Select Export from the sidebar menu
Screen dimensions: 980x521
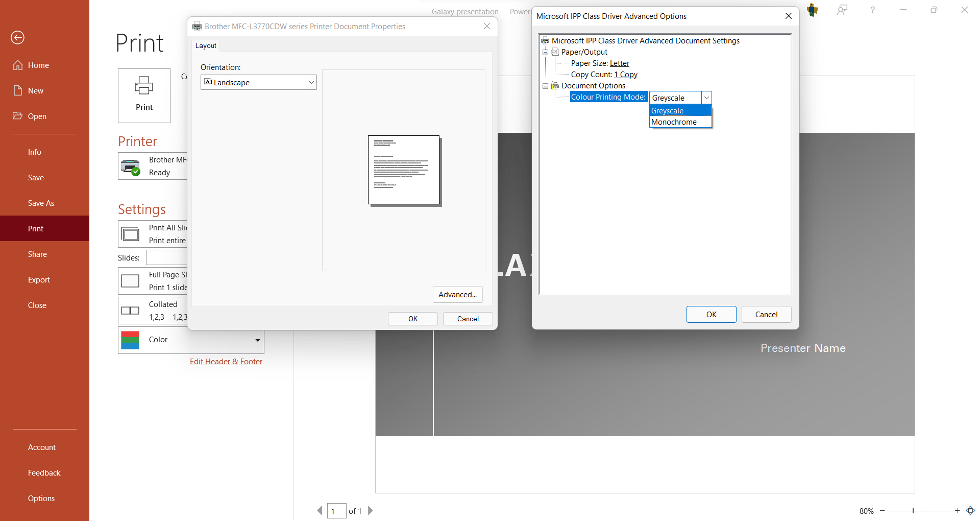tap(39, 279)
